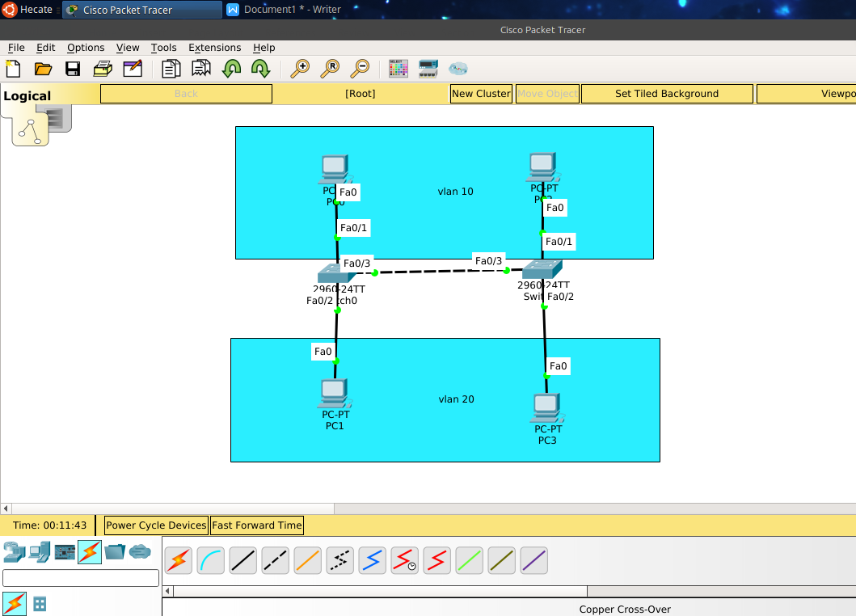Screen dimensions: 856x616
Task: Toggle the Realtime mode lightning icon
Action: click(x=13, y=603)
